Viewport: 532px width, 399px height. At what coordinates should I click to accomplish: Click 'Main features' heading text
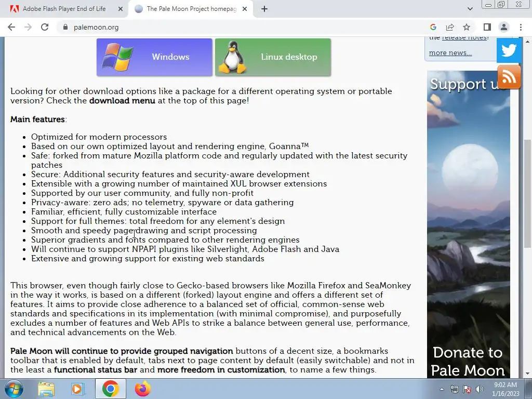[37, 119]
